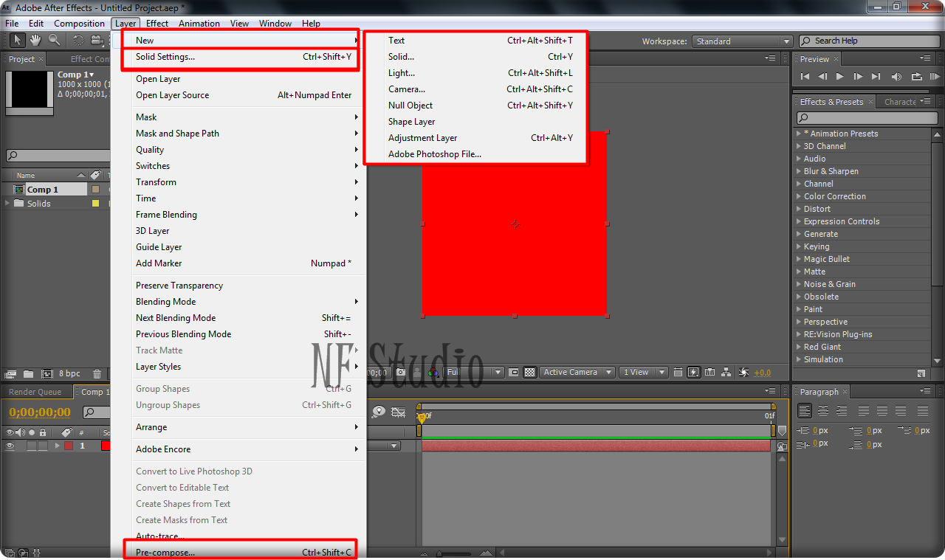Image resolution: width=945 pixels, height=560 pixels.
Task: Mute audio in Preview panel
Action: [x=896, y=77]
